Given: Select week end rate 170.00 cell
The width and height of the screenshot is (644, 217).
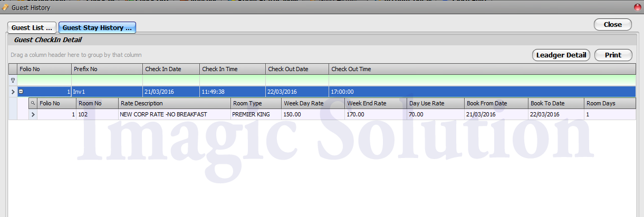Looking at the screenshot, I should [376, 114].
